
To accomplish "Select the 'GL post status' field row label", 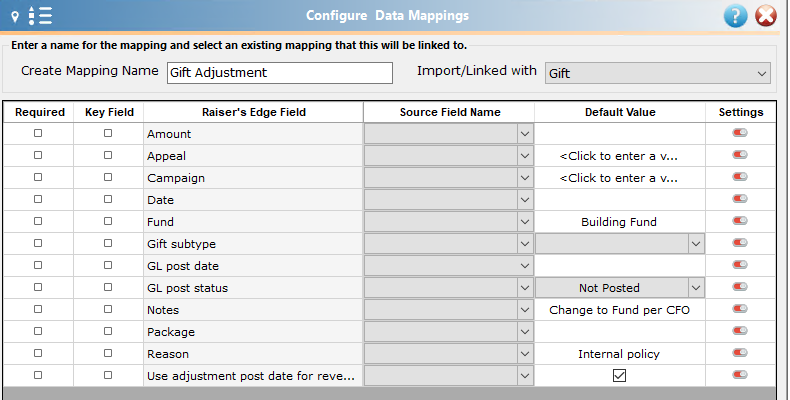I will click(x=187, y=288).
